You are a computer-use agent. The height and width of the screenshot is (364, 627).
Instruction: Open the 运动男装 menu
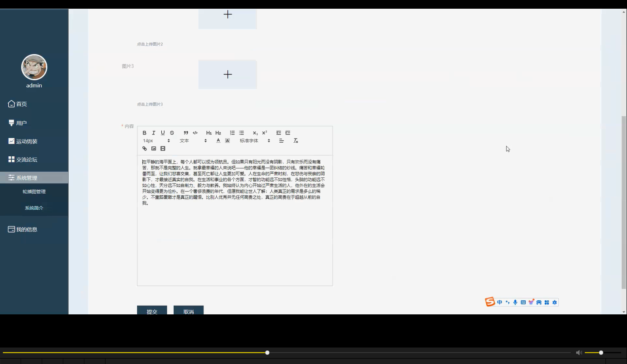click(34, 141)
